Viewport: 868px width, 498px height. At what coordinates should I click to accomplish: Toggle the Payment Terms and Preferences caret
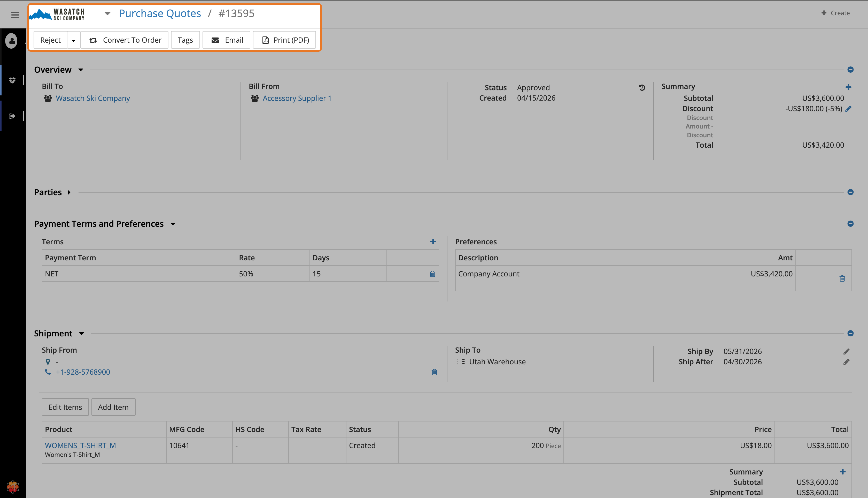coord(173,224)
